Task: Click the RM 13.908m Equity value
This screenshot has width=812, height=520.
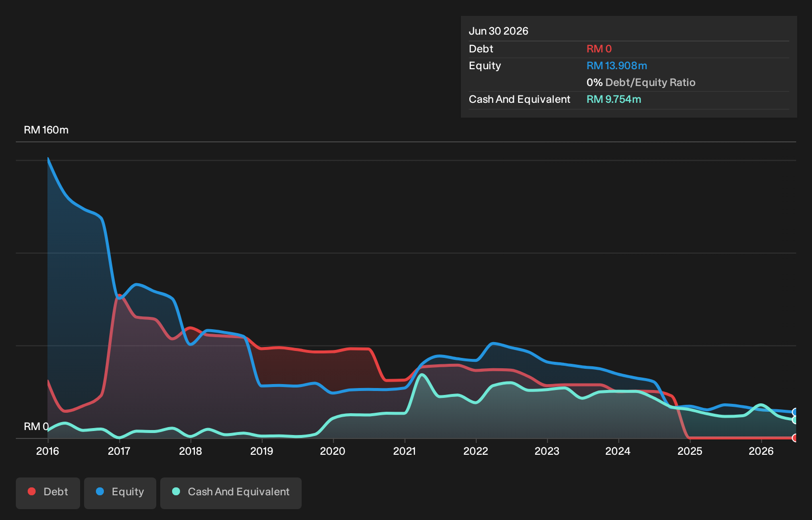Action: click(x=617, y=66)
